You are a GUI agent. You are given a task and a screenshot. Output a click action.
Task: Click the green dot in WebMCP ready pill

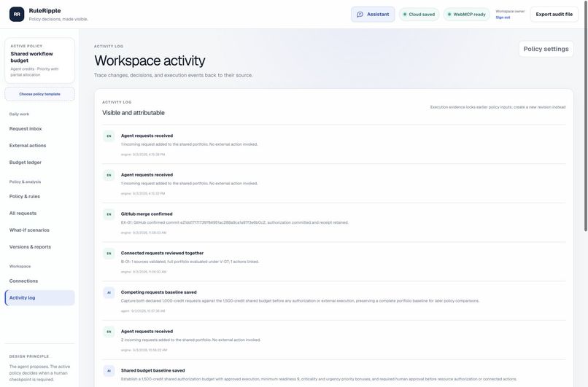coord(449,15)
